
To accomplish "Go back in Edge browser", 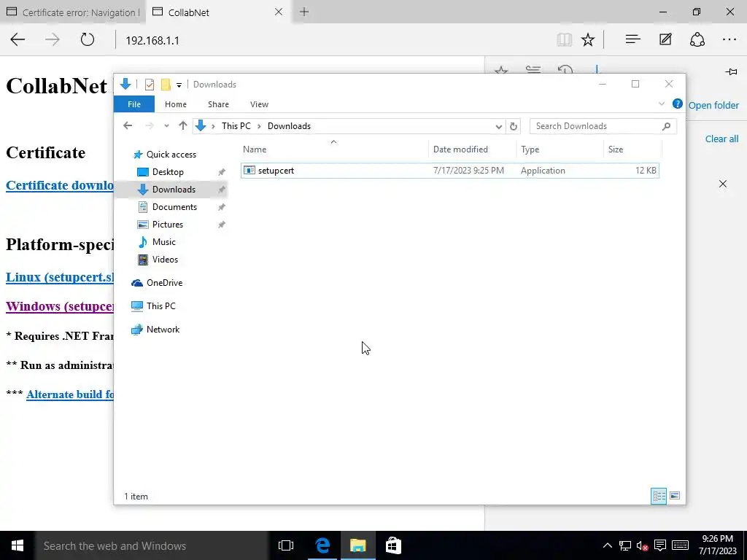I will (18, 39).
